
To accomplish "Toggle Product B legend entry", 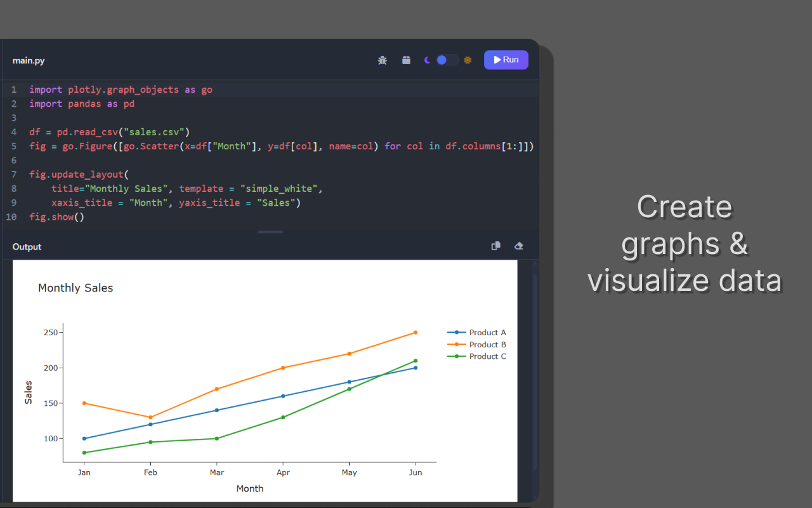I will (477, 345).
